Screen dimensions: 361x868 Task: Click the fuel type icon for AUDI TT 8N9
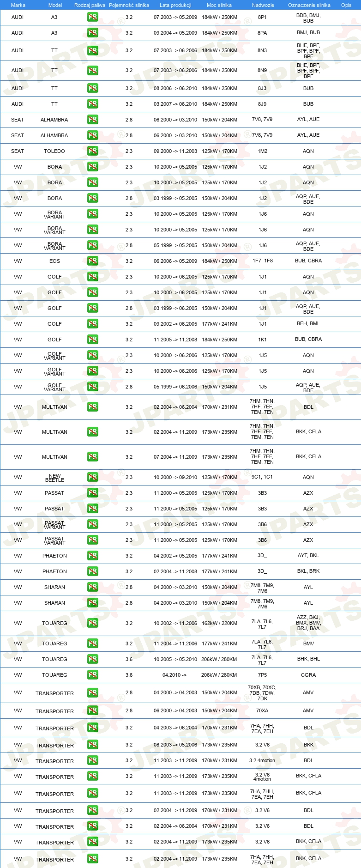tap(93, 71)
